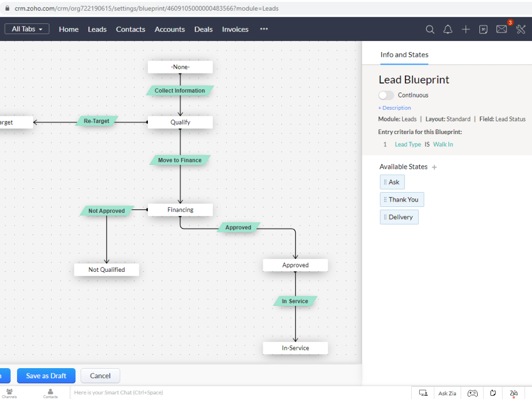Open the setup tools icon
Viewport: 532px width, 399px height.
point(521,29)
